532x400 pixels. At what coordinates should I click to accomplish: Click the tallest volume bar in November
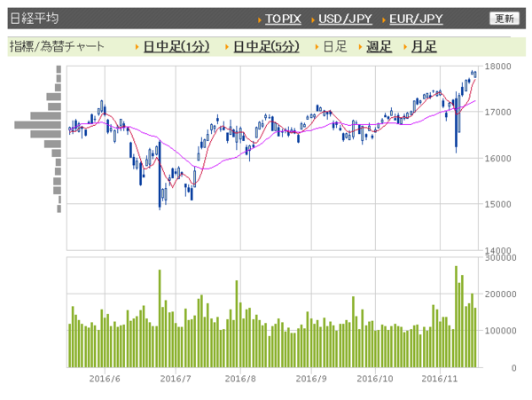pyautogui.click(x=456, y=316)
